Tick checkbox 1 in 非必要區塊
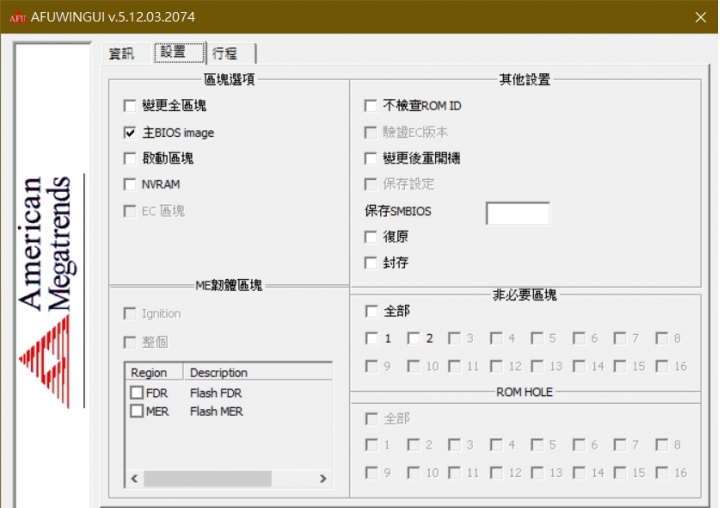This screenshot has width=720, height=508. pos(371,339)
